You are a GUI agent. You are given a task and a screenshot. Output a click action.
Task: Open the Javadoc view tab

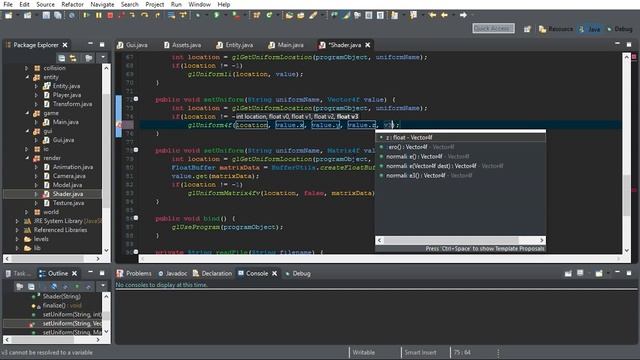click(173, 273)
